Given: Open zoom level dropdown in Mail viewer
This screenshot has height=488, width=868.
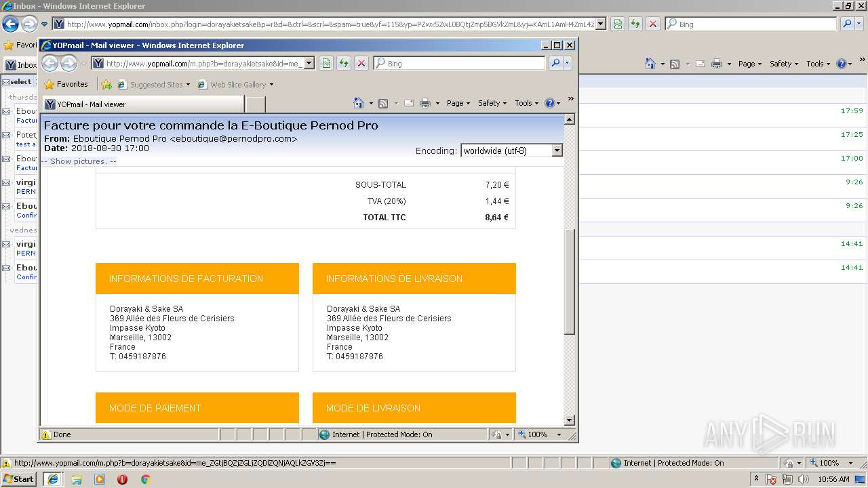Looking at the screenshot, I should click(x=559, y=434).
